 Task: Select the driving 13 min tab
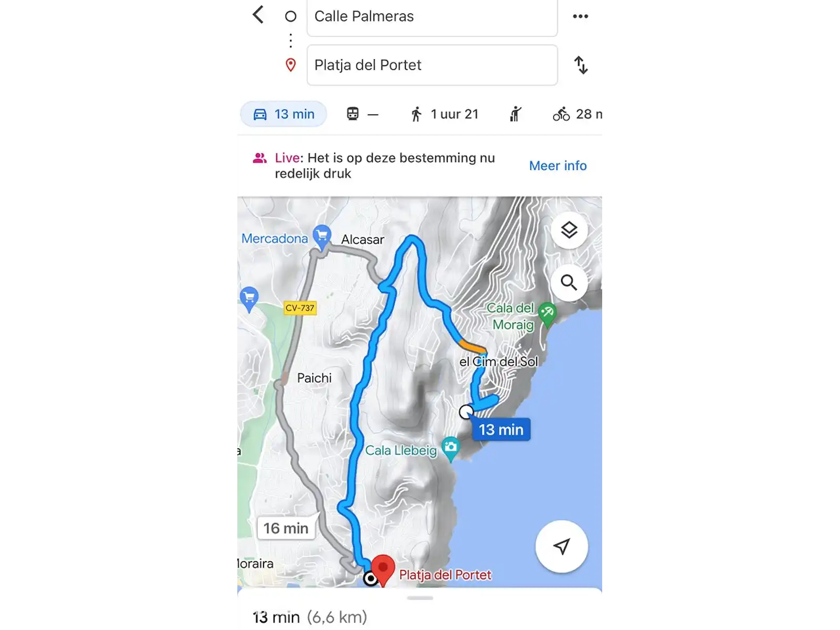click(x=283, y=114)
